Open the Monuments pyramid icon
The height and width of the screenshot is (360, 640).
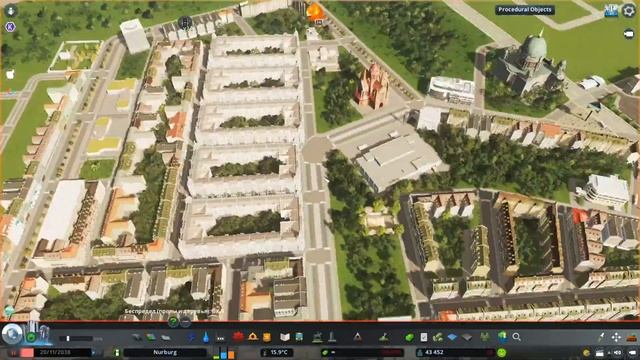(357, 337)
